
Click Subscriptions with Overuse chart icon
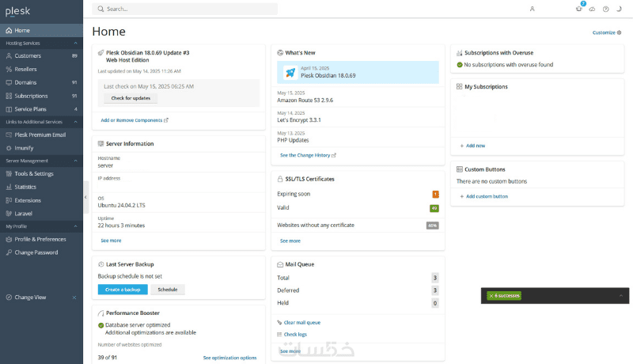click(460, 53)
